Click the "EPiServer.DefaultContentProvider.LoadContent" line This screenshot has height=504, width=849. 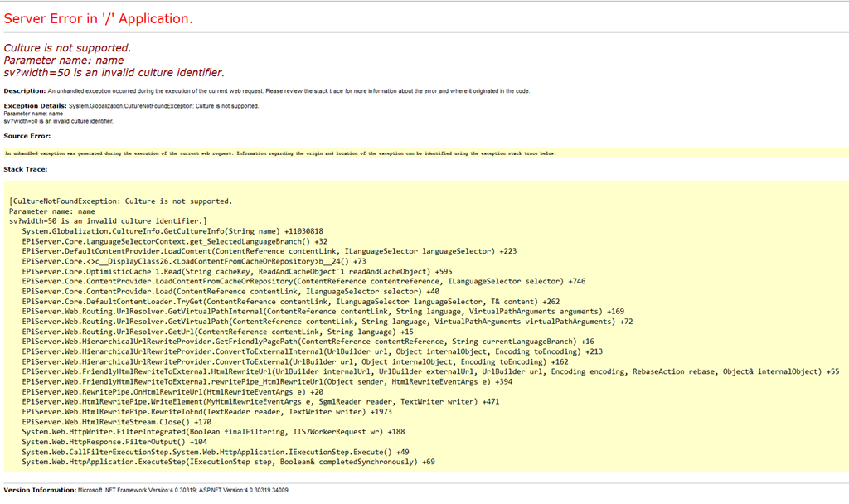(269, 251)
